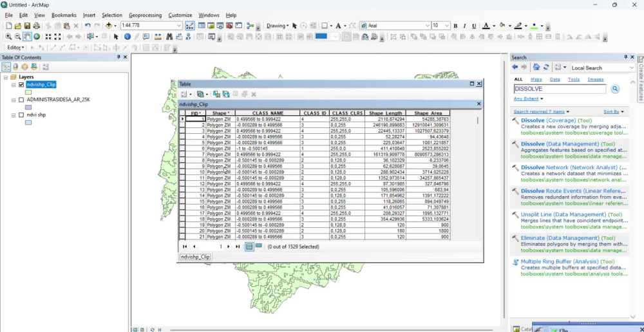The height and width of the screenshot is (332, 644).
Task: Collapse the Layers tree node
Action: pyautogui.click(x=6, y=77)
